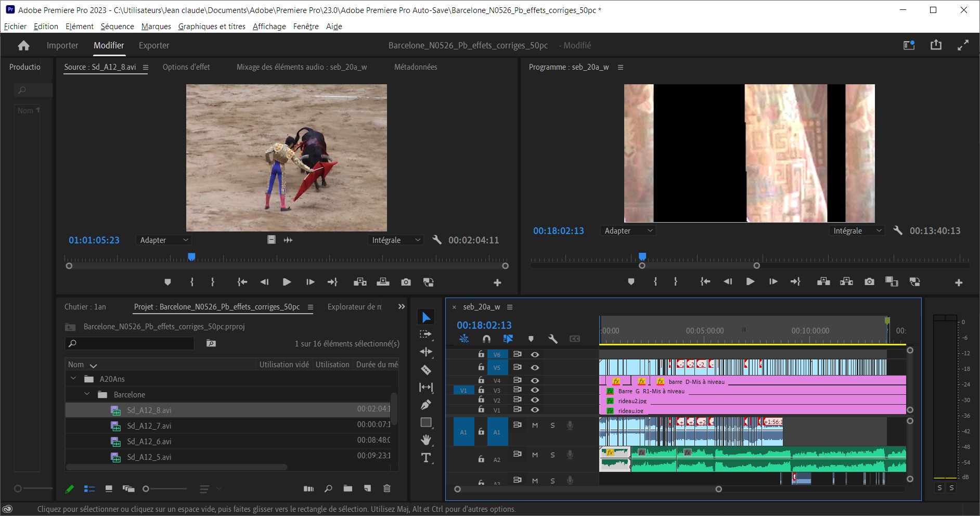This screenshot has height=516, width=980.
Task: Open Source monitor Adapter zoom dropdown
Action: 164,240
